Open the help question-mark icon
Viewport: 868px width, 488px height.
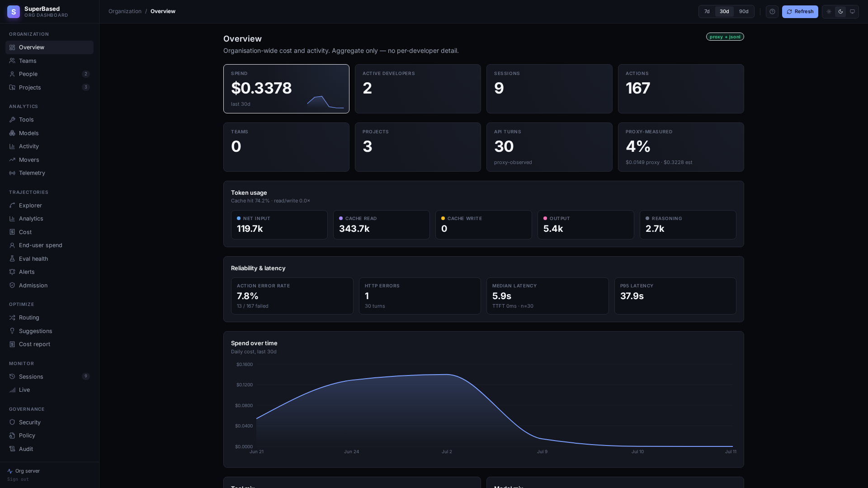click(772, 12)
